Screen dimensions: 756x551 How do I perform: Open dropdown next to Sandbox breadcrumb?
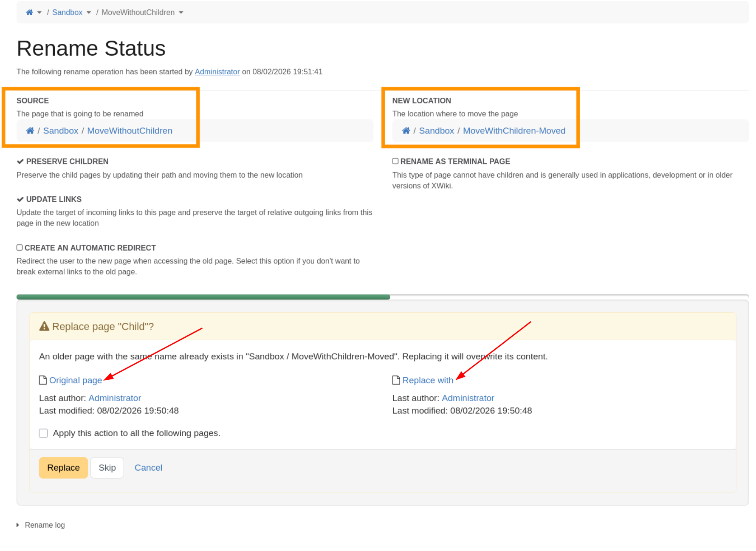(x=89, y=13)
